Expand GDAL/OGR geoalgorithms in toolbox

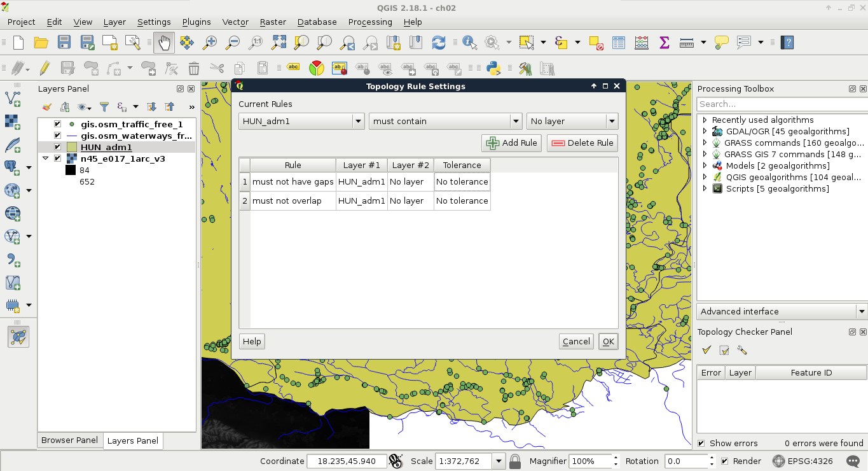click(705, 131)
